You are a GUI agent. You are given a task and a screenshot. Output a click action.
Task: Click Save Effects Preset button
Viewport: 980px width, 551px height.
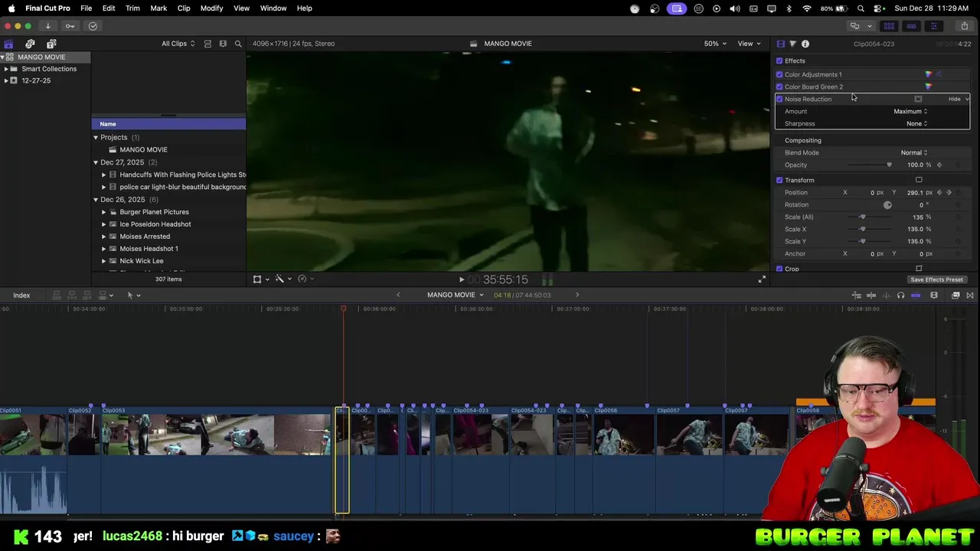(936, 279)
